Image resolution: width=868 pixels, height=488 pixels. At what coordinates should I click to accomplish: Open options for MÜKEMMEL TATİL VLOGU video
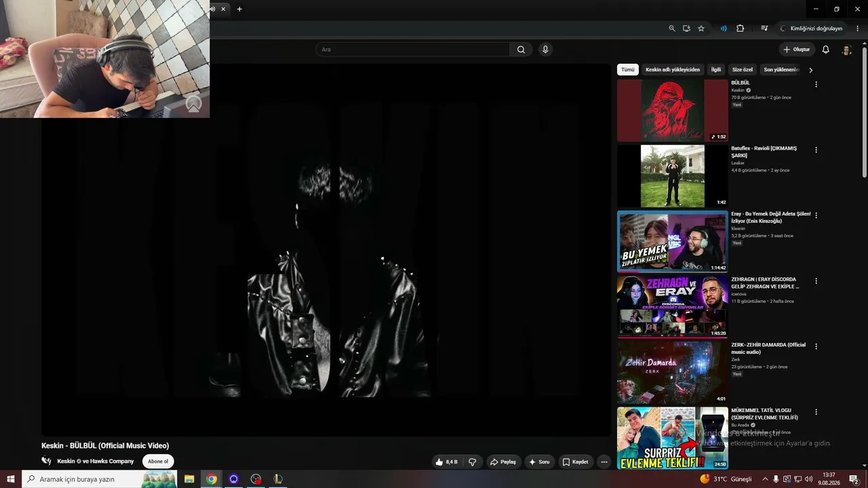[816, 411]
